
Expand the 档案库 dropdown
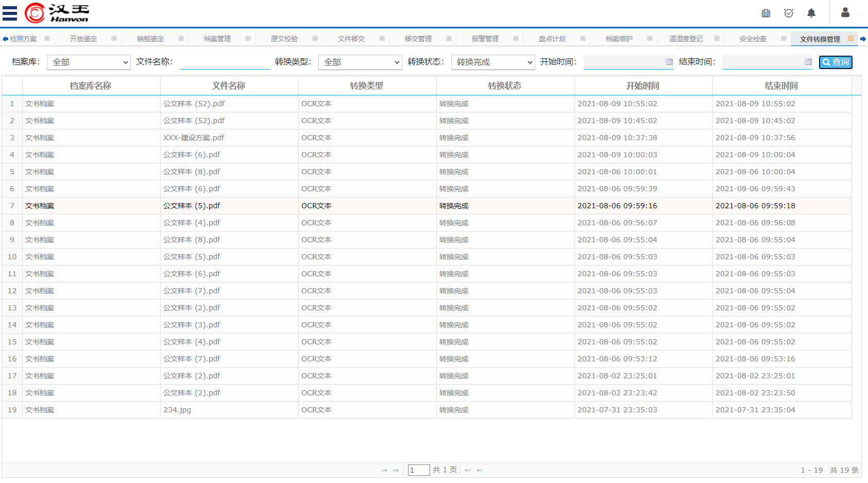[89, 62]
